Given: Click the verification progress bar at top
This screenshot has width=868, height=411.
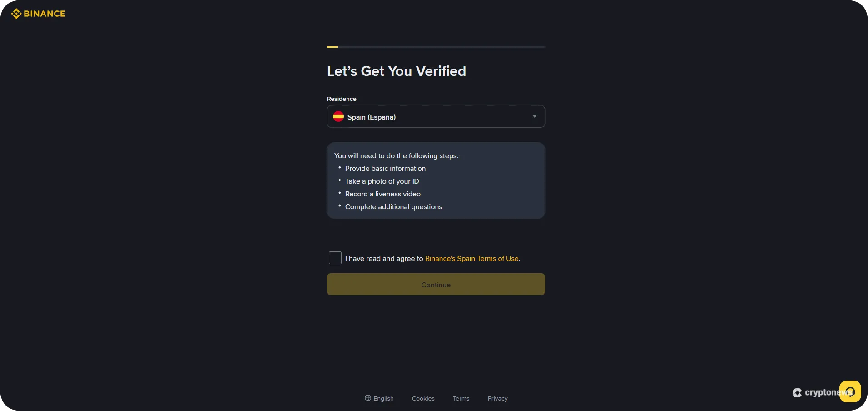Looking at the screenshot, I should [435, 47].
